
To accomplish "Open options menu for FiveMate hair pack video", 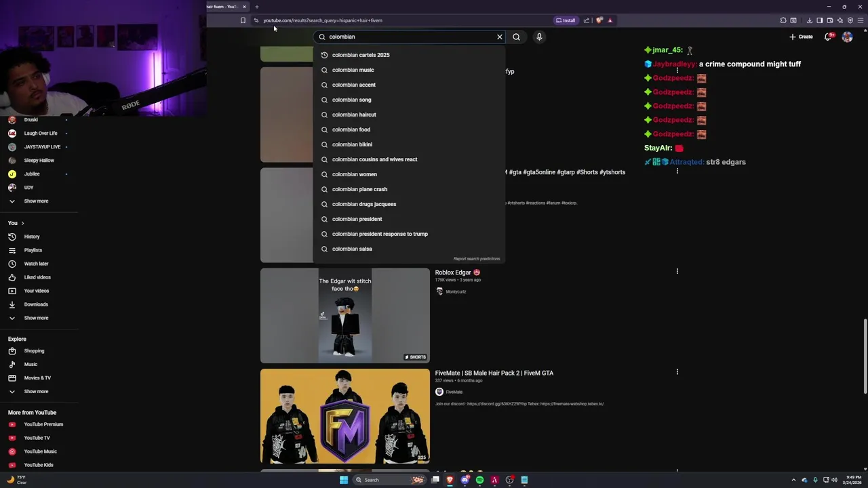I will [677, 372].
